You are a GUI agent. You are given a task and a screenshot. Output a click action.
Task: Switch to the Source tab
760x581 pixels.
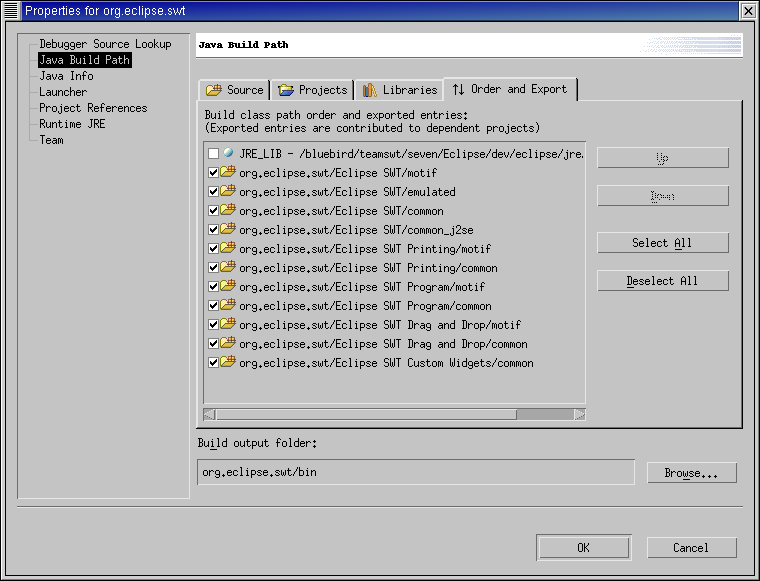[235, 90]
